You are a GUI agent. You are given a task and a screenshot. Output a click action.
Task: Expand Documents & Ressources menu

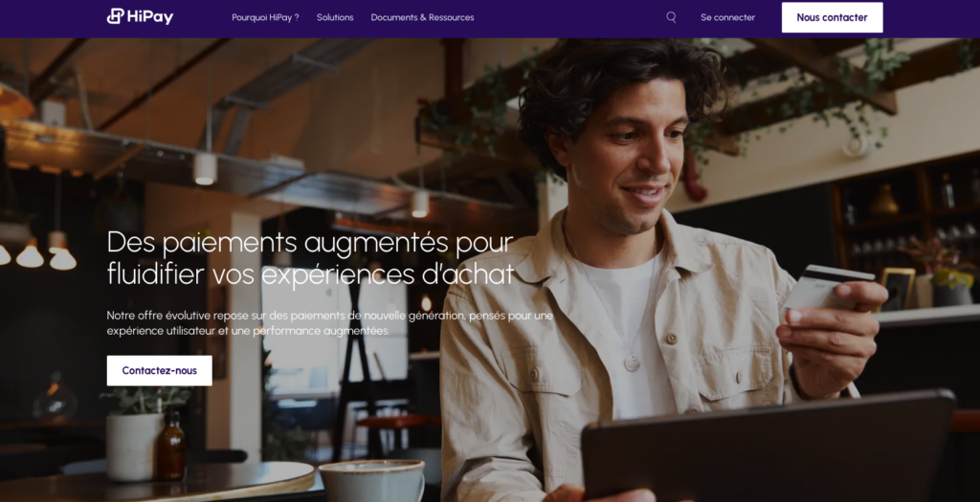(422, 17)
